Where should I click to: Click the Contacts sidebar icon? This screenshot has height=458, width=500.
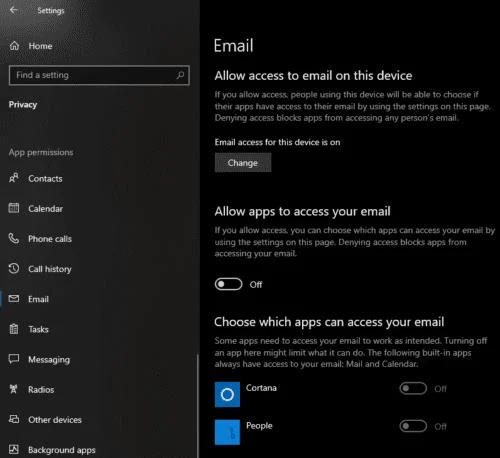pos(14,178)
